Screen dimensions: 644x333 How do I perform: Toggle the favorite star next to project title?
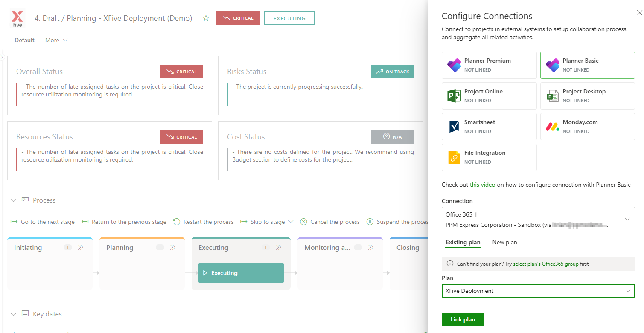coord(206,18)
